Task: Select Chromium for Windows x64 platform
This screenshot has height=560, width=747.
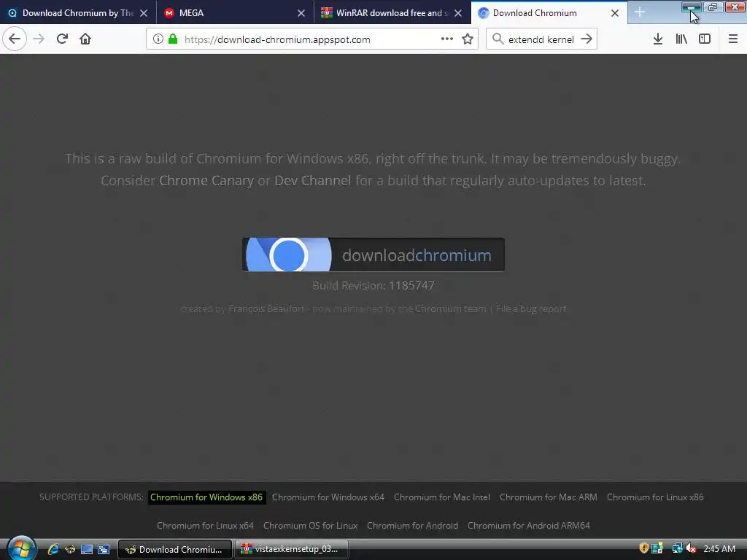Action: [x=328, y=497]
